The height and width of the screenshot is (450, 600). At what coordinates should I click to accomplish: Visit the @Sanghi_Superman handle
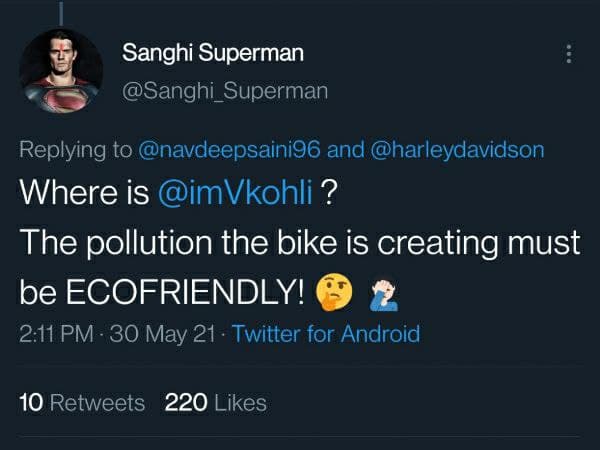(224, 90)
